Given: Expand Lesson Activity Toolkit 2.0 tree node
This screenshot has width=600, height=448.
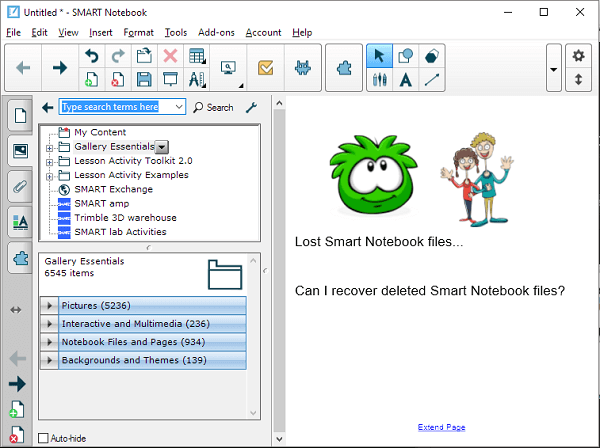Looking at the screenshot, I should (50, 161).
